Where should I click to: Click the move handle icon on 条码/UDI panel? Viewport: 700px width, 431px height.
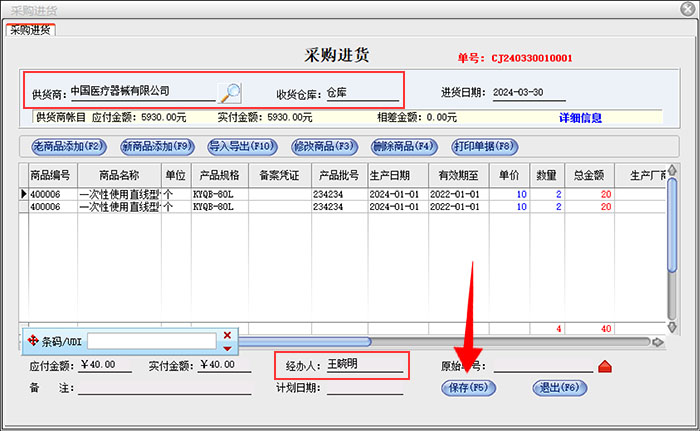tap(33, 341)
